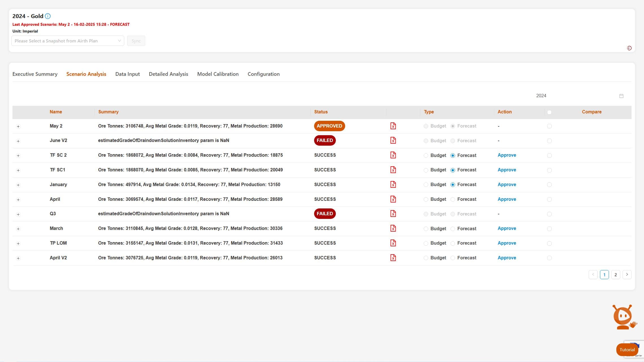Open the orange robot assistant mascot

click(625, 317)
